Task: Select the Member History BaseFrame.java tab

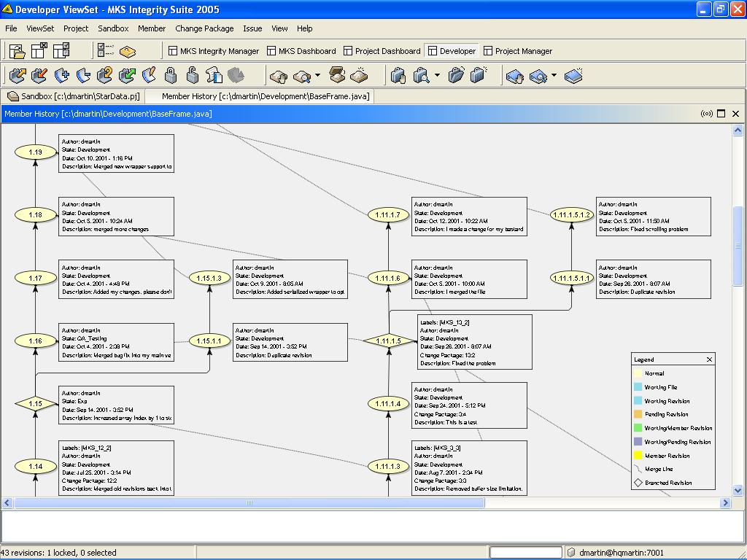Action: tap(260, 96)
